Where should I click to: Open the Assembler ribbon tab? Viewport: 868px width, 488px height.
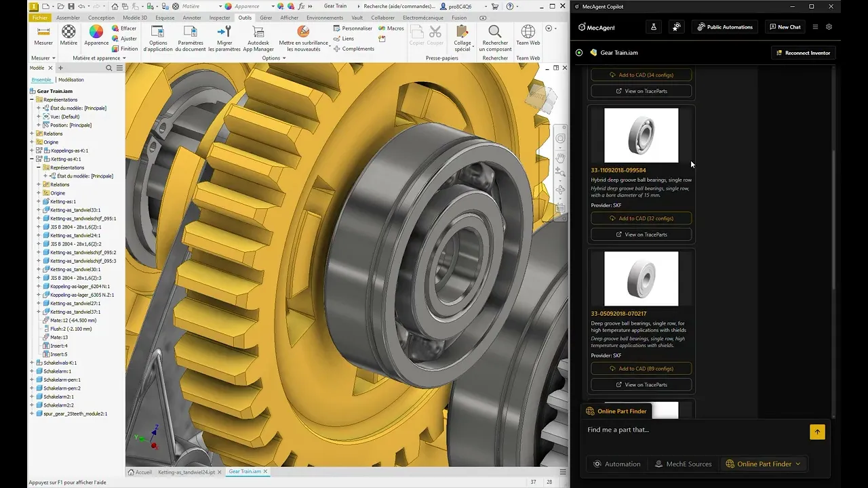click(x=68, y=18)
